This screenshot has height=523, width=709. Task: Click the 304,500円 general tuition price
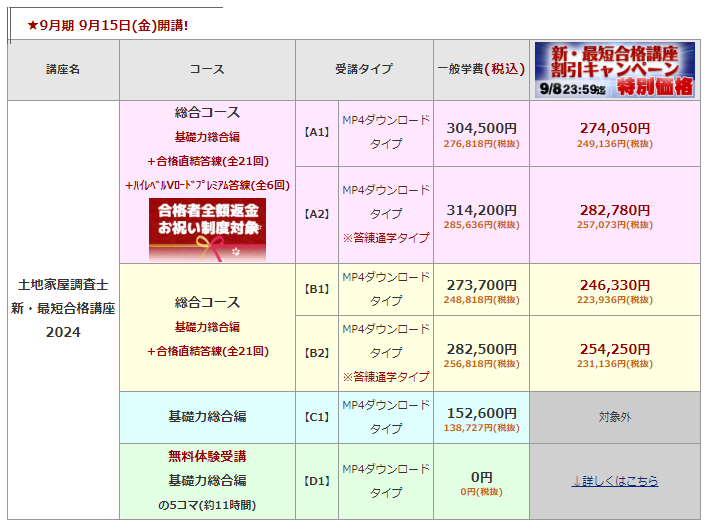481,128
